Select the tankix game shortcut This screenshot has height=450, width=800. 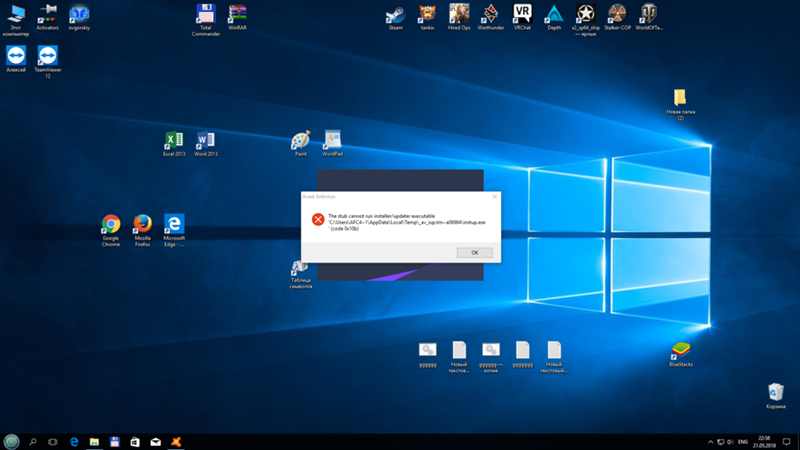[427, 17]
